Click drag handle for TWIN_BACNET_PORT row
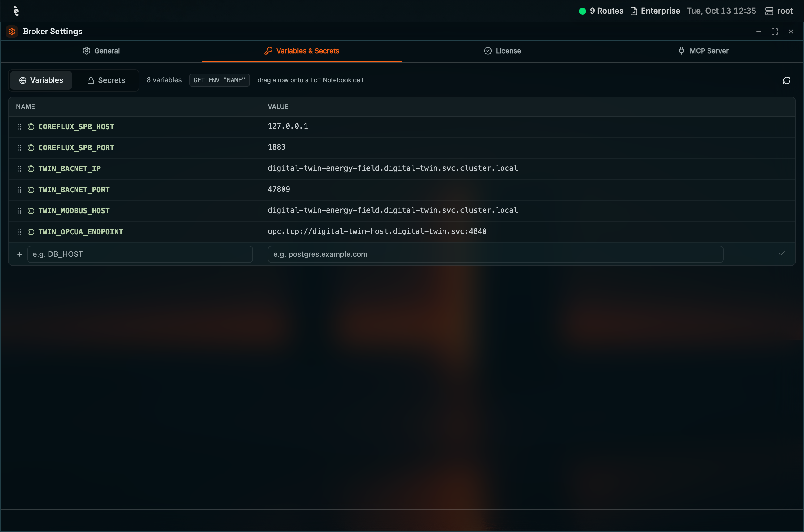 [20, 190]
